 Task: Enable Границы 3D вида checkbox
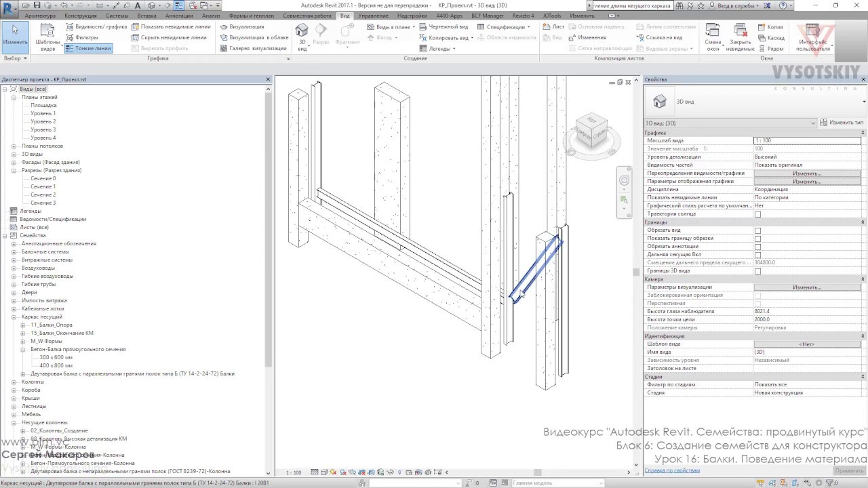coord(757,271)
